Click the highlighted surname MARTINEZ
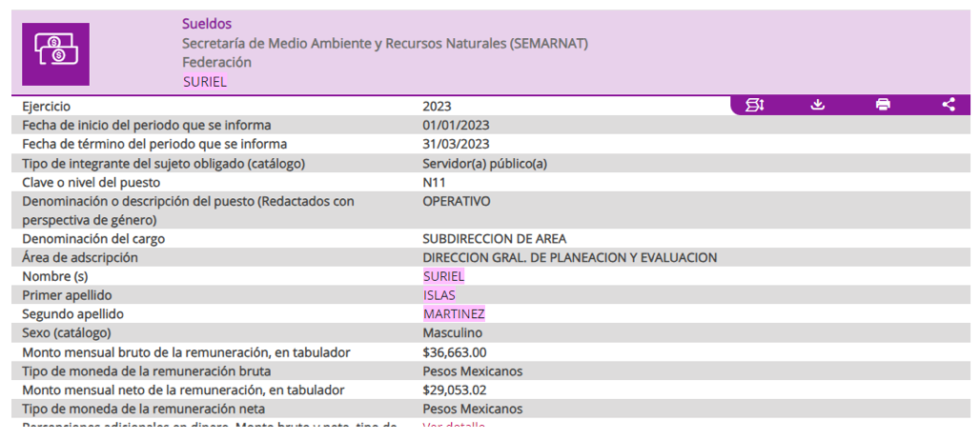980x440 pixels. (x=454, y=314)
